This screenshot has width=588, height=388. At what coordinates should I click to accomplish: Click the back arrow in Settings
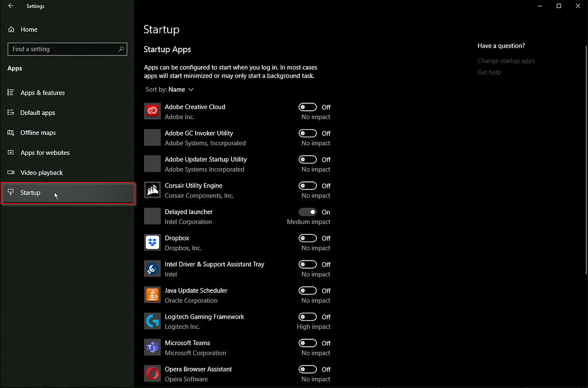(11, 6)
